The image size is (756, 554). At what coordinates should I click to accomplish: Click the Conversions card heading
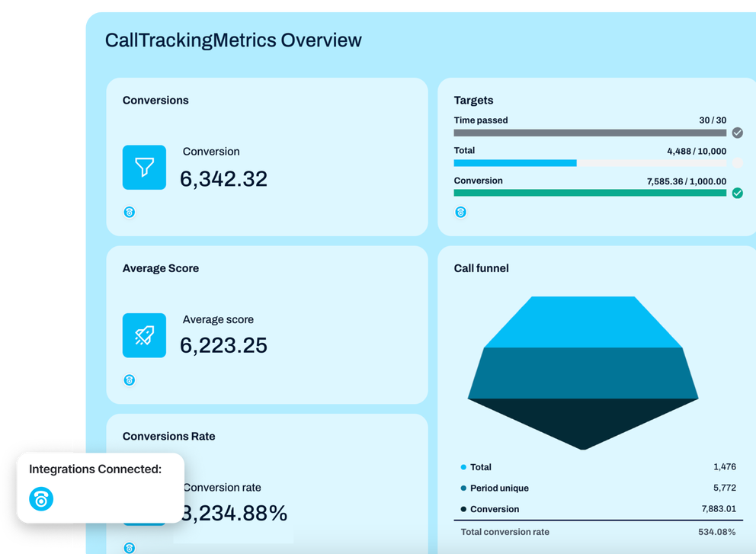pos(155,101)
